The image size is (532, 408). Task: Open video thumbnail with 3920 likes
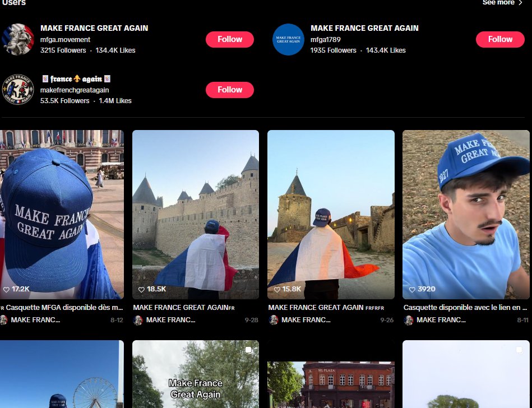click(466, 214)
